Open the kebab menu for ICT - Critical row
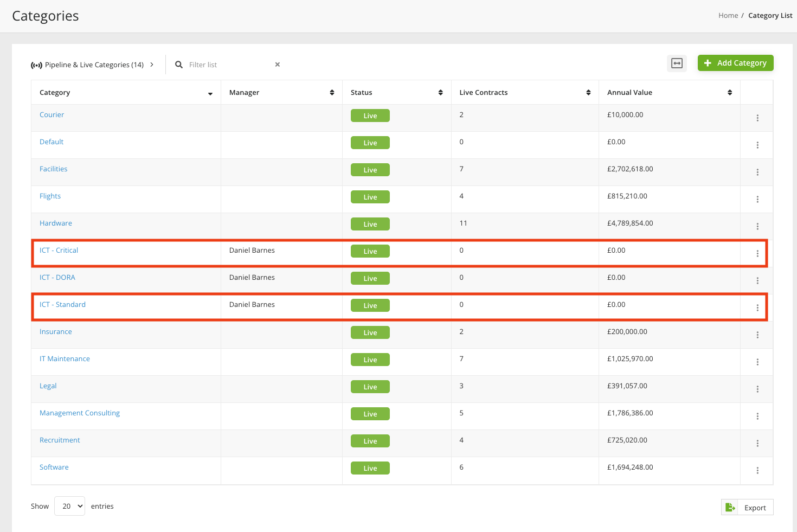The height and width of the screenshot is (532, 797). (x=757, y=253)
